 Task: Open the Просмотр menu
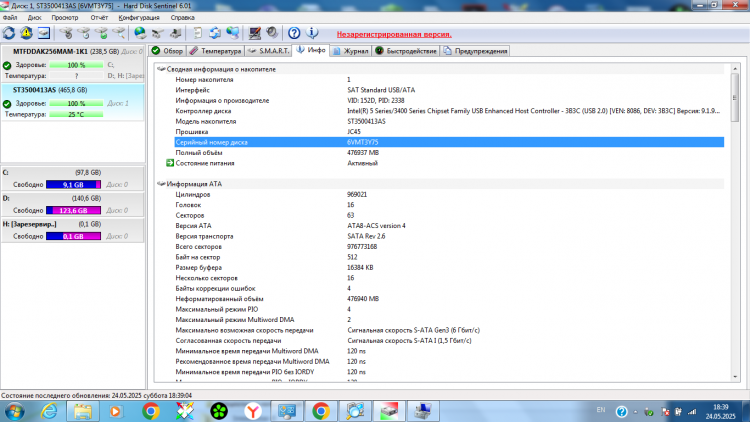65,18
